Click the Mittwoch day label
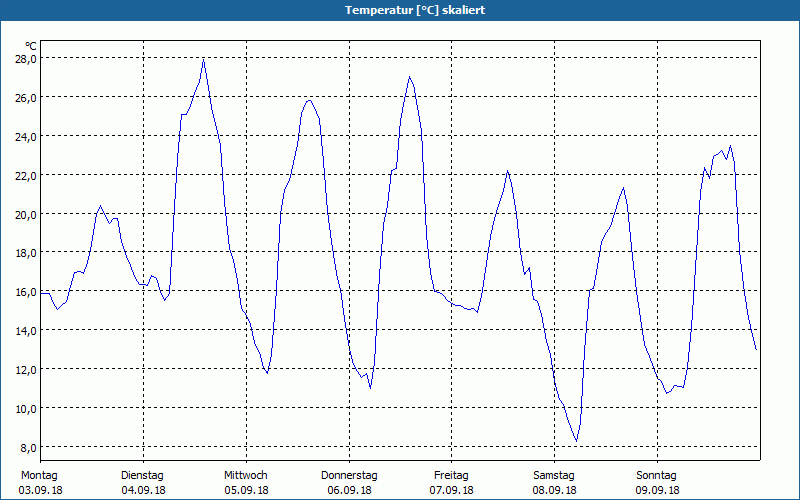Image resolution: width=800 pixels, height=500 pixels. coord(246,476)
